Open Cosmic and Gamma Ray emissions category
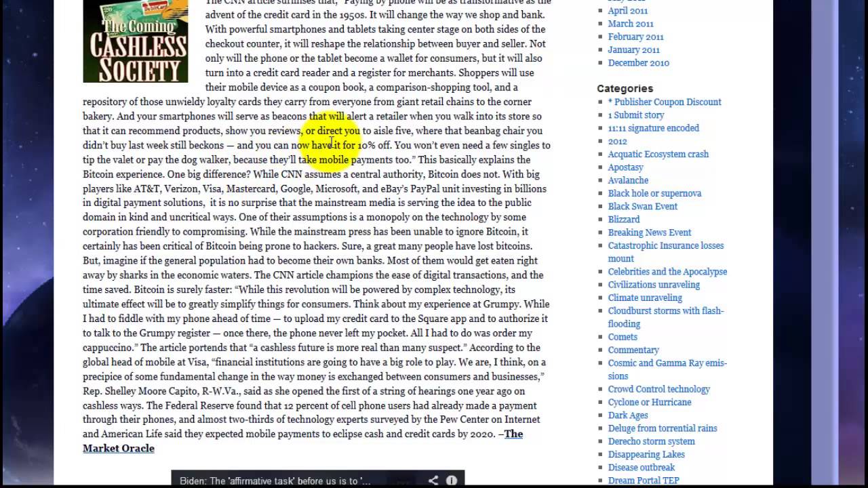This screenshot has height=488, width=868. pos(667,369)
